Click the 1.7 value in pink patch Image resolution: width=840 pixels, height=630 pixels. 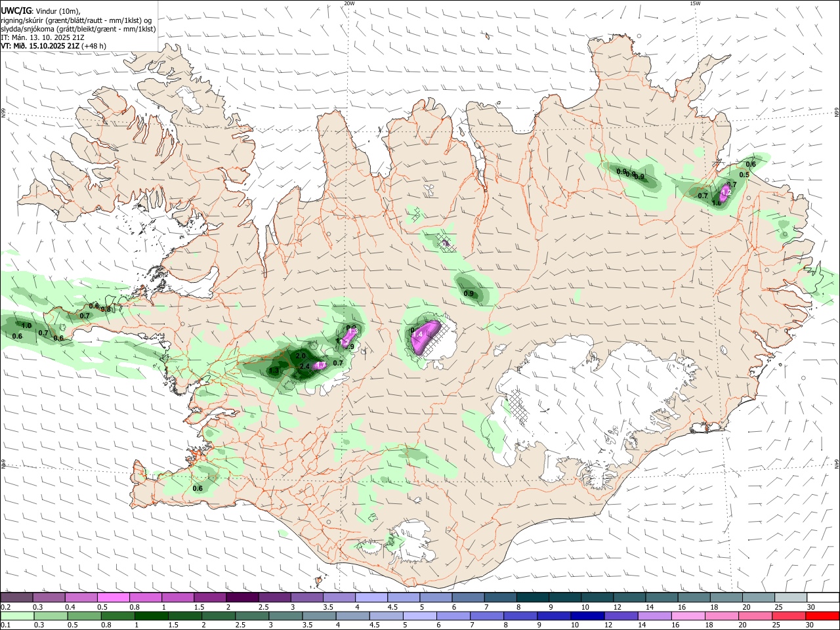(x=321, y=365)
